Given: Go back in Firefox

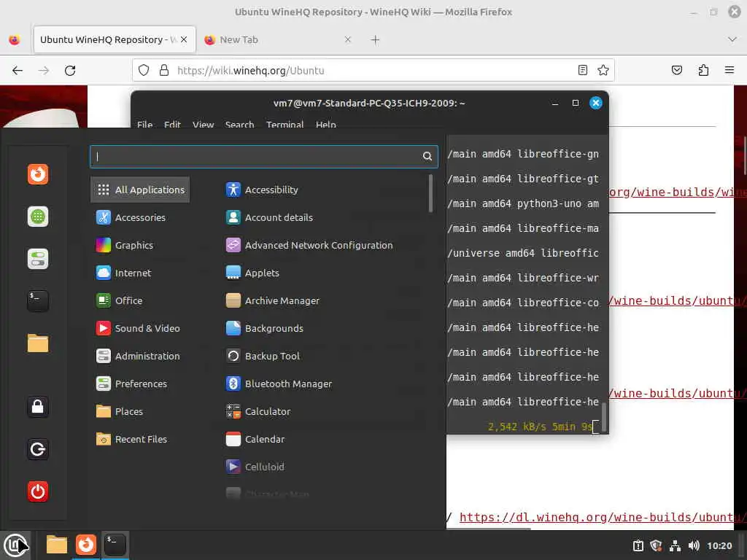Looking at the screenshot, I should (x=18, y=71).
